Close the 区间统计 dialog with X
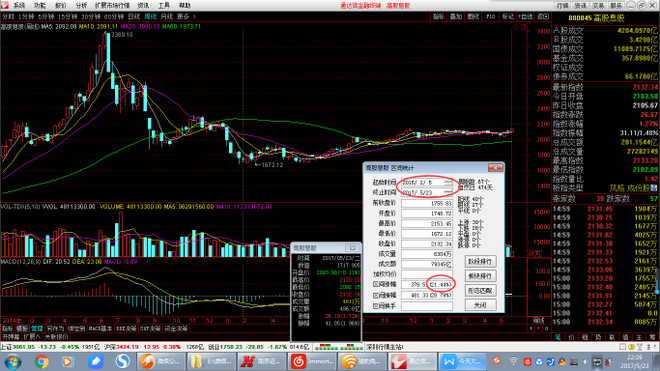This screenshot has height=371, width=660. 495,168
